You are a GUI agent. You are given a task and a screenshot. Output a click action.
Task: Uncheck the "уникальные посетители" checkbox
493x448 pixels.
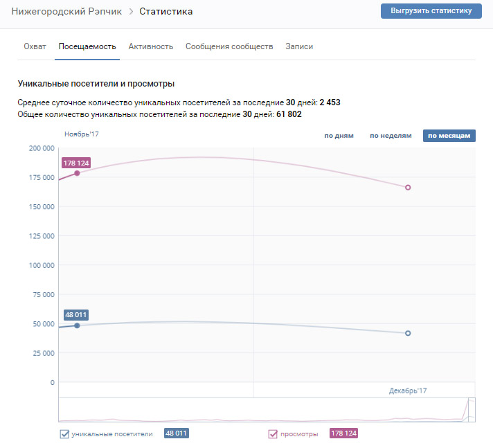pos(65,434)
